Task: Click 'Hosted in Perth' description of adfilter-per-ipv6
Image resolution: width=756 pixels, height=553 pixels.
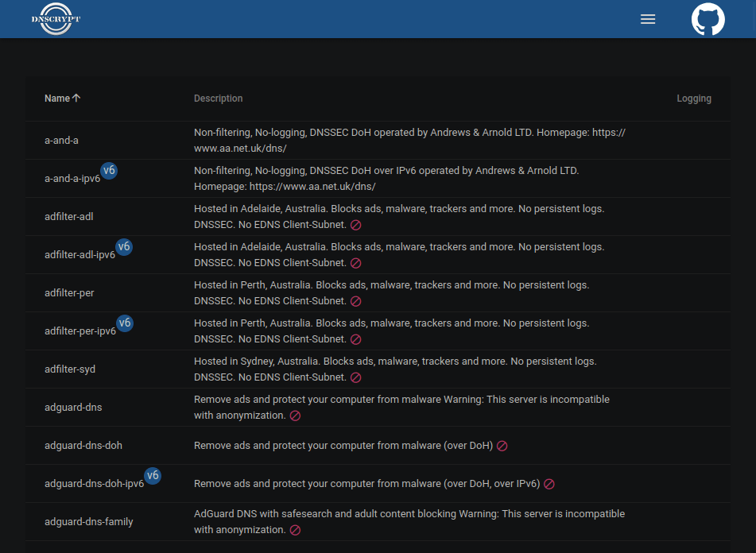Action: click(391, 331)
